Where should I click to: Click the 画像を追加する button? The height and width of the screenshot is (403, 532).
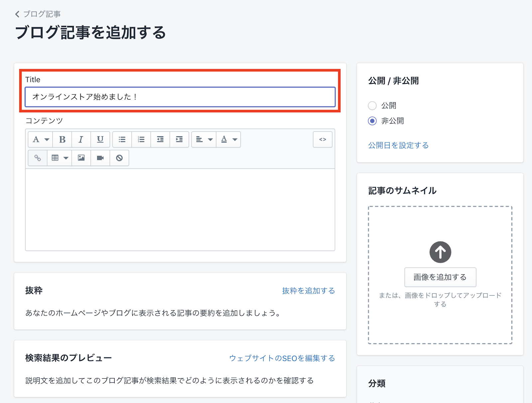pos(440,277)
